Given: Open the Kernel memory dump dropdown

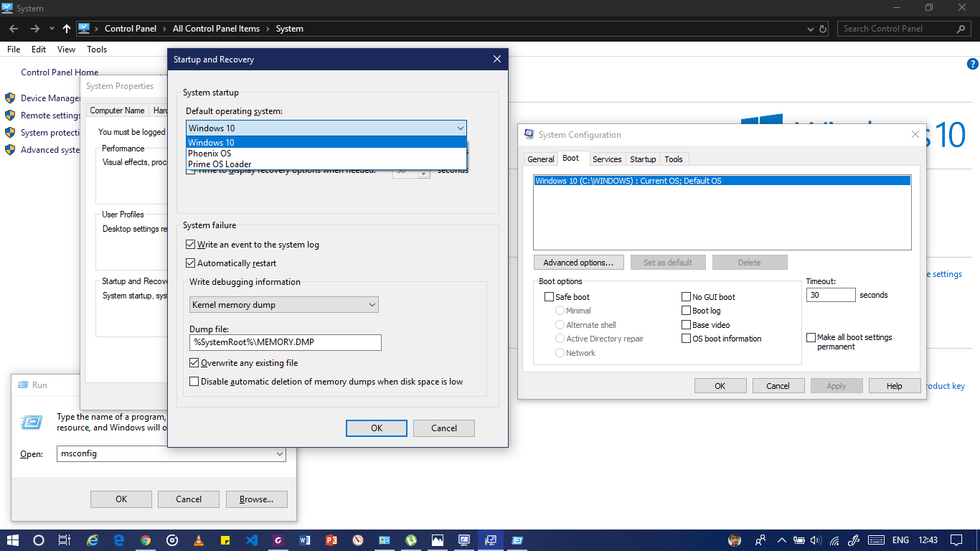Looking at the screenshot, I should 284,305.
